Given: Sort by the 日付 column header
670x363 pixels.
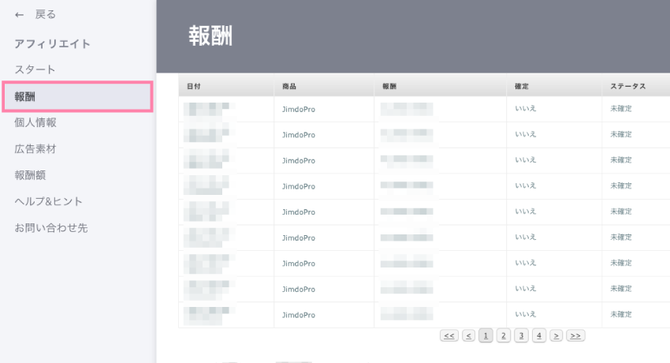Looking at the screenshot, I should [x=194, y=86].
